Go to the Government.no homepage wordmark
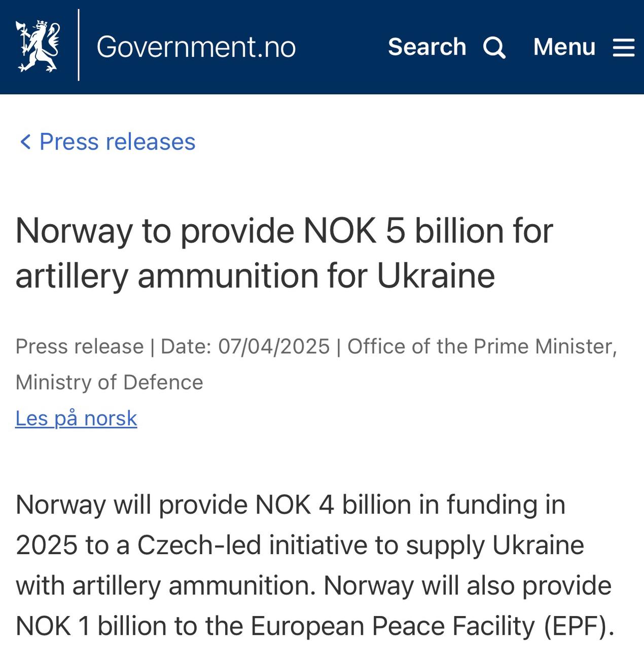Image resolution: width=644 pixels, height=649 pixels. (x=196, y=47)
